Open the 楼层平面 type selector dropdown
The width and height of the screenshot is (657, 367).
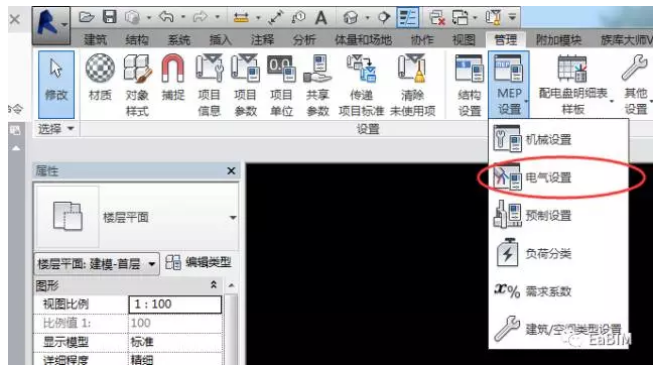(233, 217)
